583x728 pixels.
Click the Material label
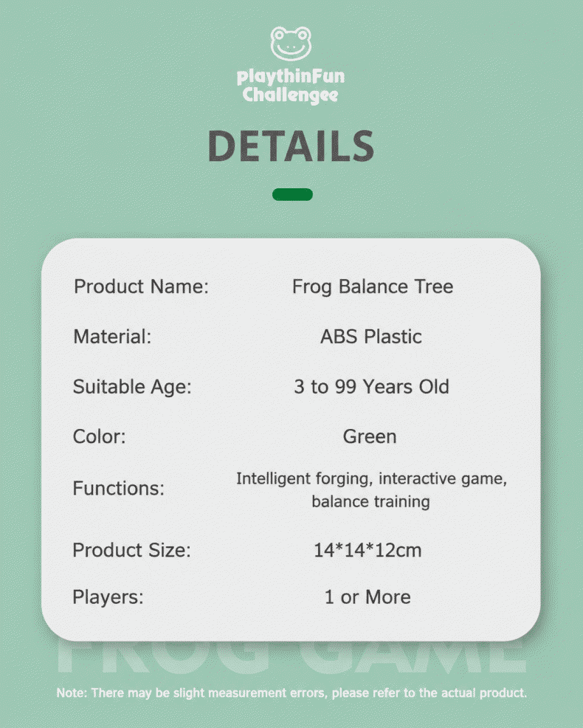pos(112,337)
